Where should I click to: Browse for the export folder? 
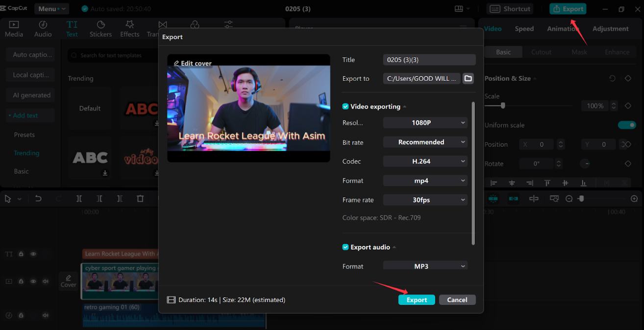pyautogui.click(x=468, y=78)
